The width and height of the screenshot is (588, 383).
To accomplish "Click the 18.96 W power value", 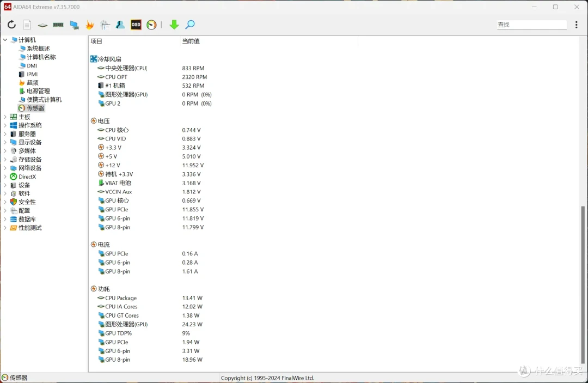I will click(192, 360).
